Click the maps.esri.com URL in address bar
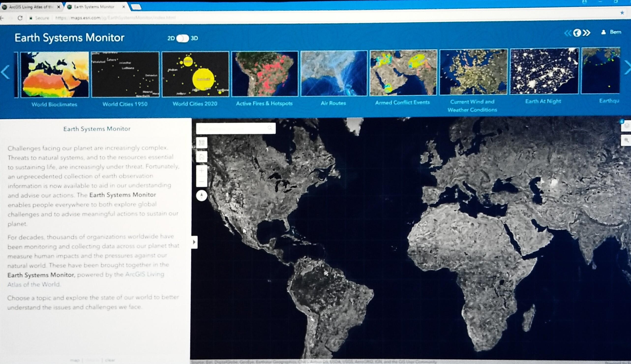 pos(116,18)
